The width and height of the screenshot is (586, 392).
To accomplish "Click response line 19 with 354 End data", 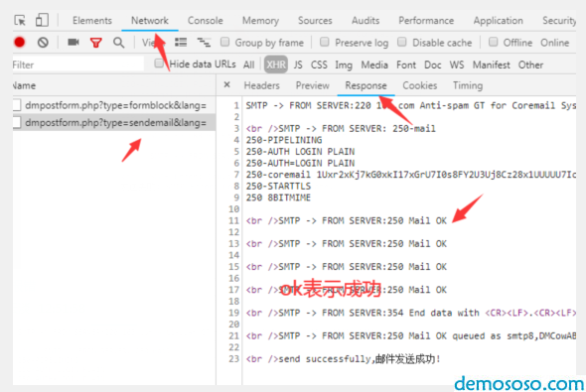I will pos(411,313).
